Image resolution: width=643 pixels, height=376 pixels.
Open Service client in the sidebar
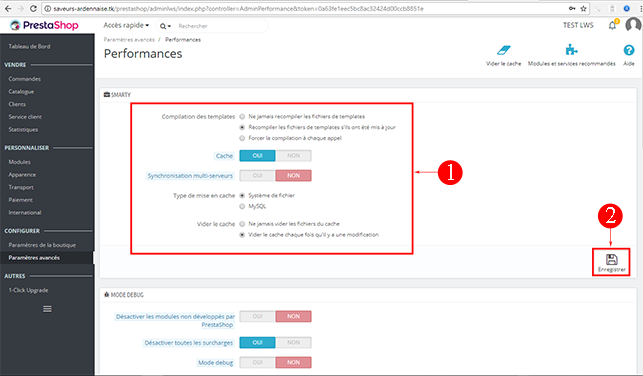click(25, 117)
